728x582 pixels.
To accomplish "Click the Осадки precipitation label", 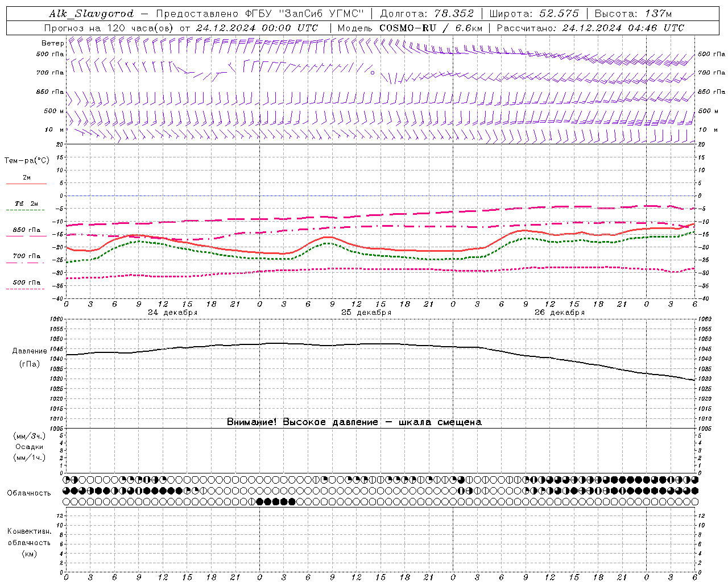I will click(x=30, y=447).
